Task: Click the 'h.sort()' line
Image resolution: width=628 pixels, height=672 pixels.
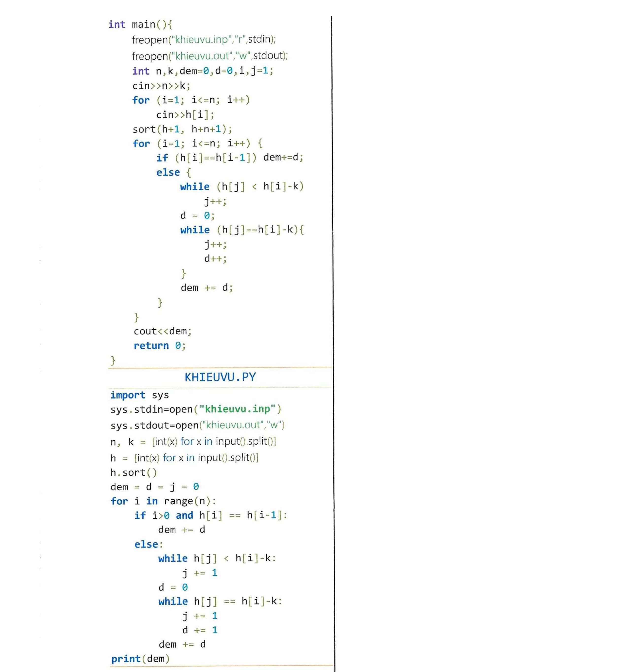Action: 134,473
